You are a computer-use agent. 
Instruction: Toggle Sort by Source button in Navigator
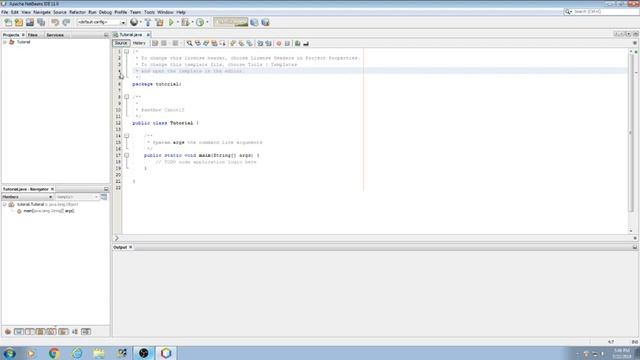[x=86, y=331]
